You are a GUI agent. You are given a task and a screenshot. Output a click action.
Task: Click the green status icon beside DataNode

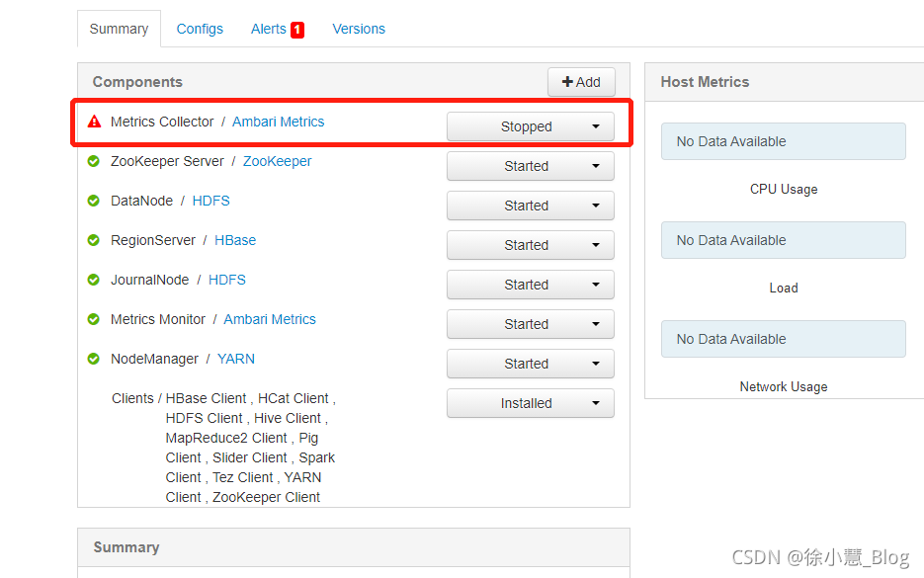point(93,201)
